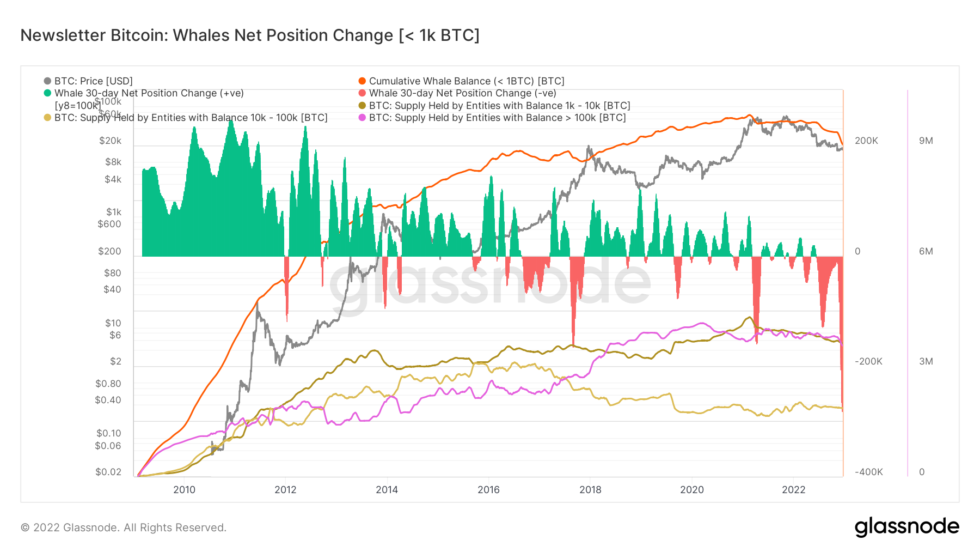980x552 pixels.
Task: Select the 2010 x-axis tick label
Action: 184,489
